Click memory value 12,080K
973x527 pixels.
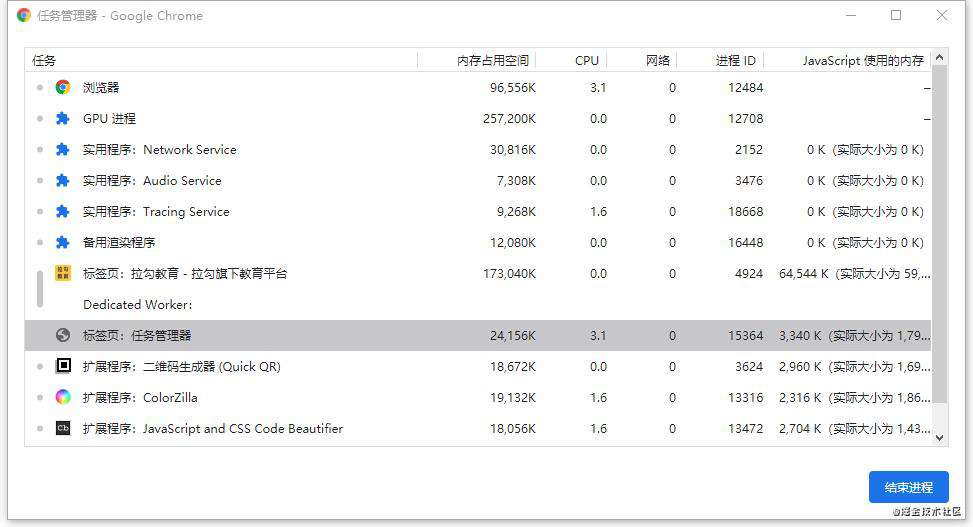(x=513, y=243)
